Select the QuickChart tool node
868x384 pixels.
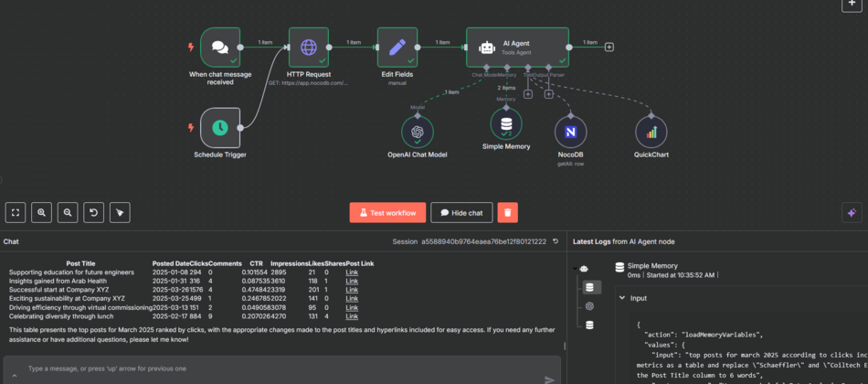coord(651,132)
